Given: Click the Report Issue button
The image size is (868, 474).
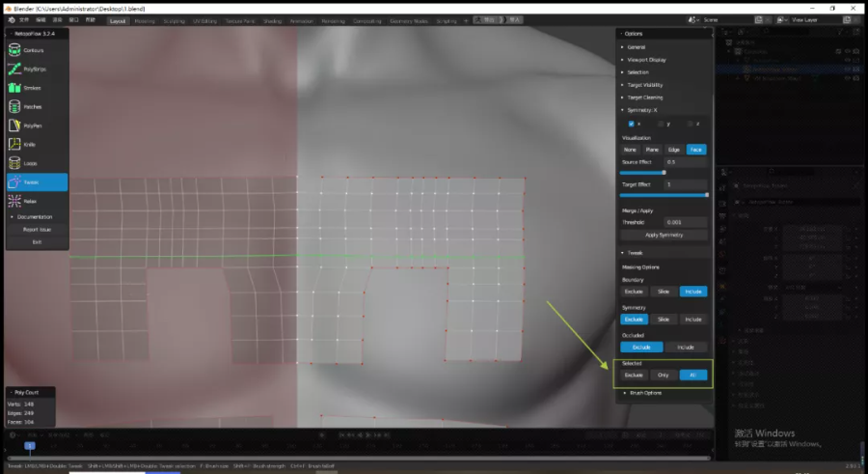Looking at the screenshot, I should pos(37,230).
